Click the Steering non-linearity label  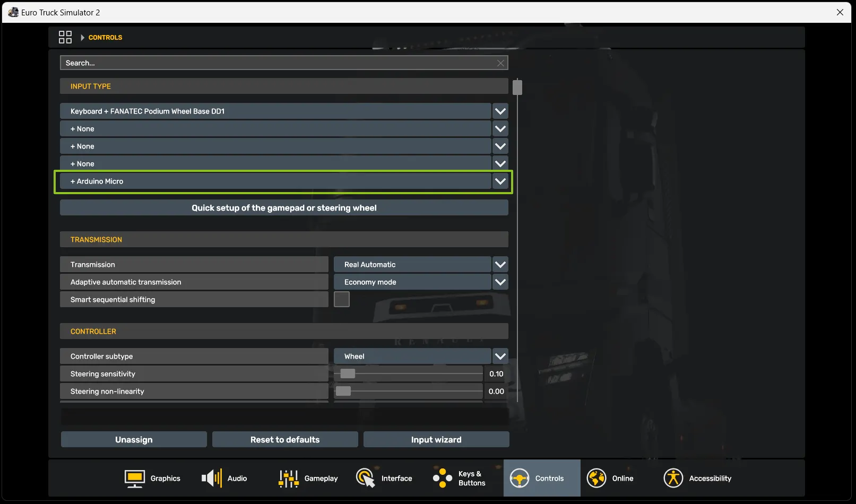click(194, 392)
